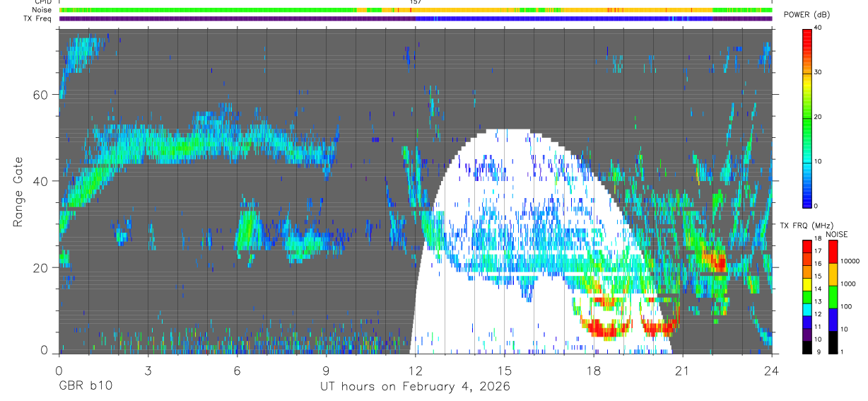Click the UT hours on February 4, 2026 title
The image size is (868, 401).
[x=415, y=387]
